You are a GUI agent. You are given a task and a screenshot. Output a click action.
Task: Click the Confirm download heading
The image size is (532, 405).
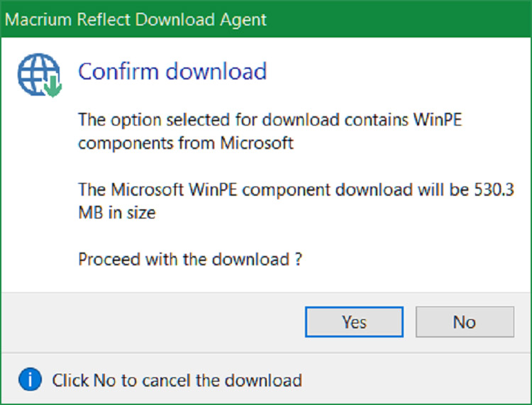[172, 71]
